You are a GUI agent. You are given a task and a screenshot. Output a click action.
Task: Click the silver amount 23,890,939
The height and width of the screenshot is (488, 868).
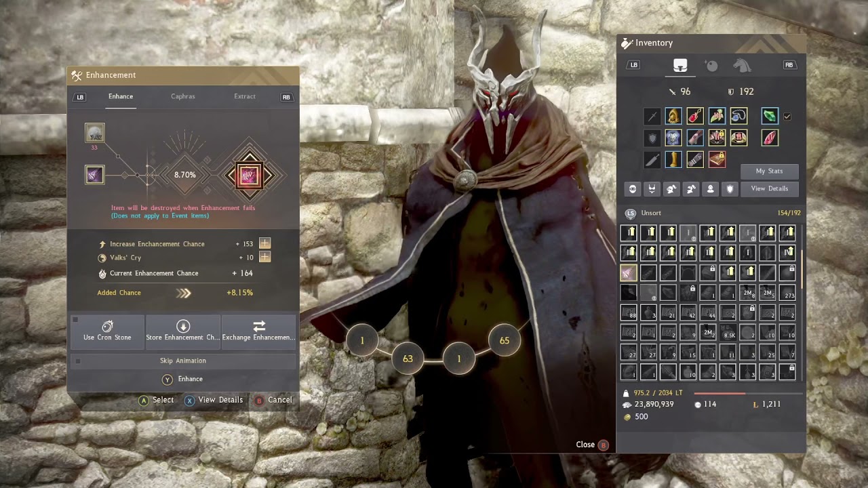[654, 404]
